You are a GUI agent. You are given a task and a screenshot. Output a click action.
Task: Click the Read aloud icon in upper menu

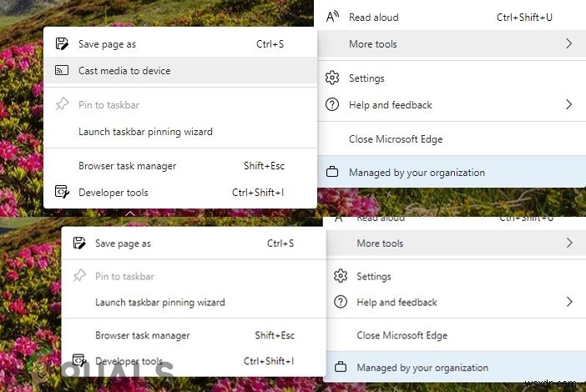(x=332, y=17)
